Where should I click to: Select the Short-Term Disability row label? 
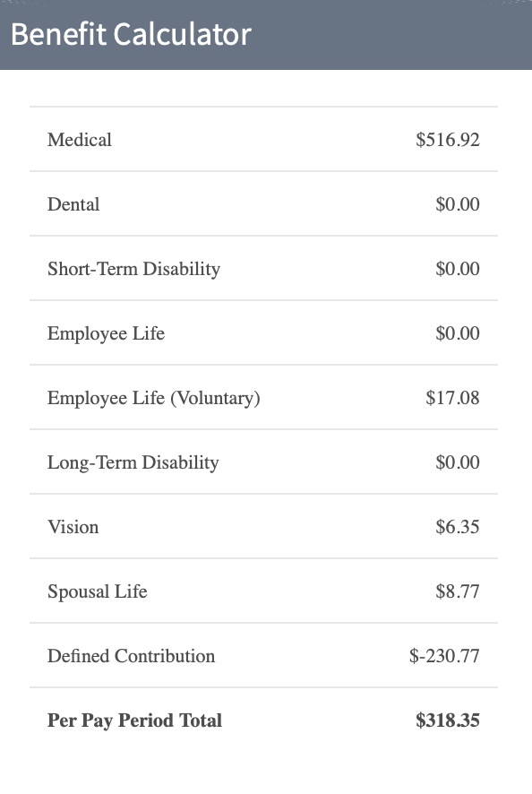133,269
